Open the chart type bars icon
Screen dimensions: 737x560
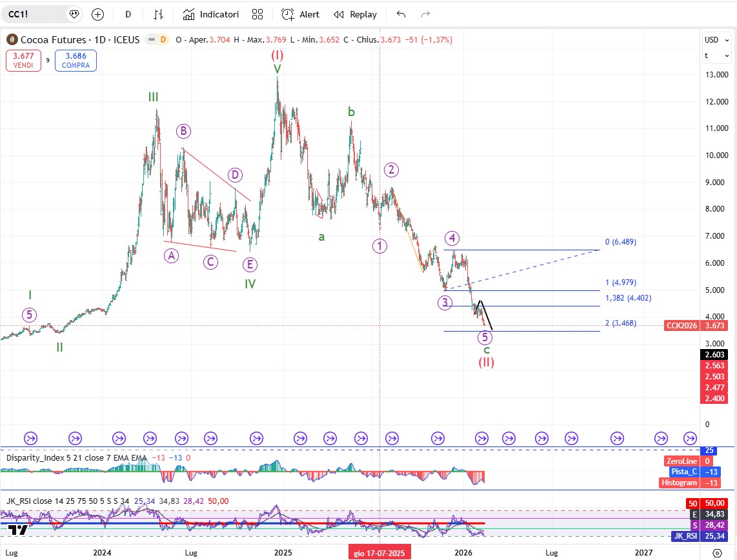(159, 14)
